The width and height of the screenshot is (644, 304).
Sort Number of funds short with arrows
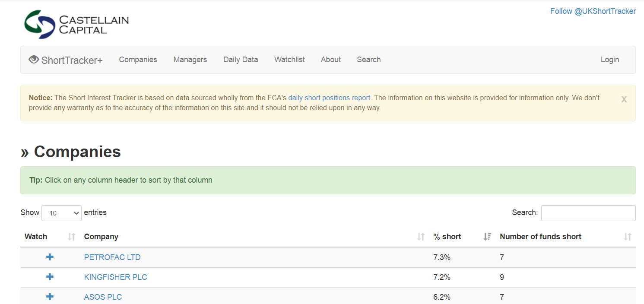point(628,237)
